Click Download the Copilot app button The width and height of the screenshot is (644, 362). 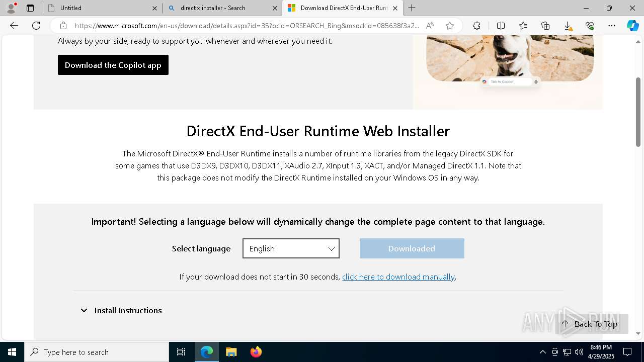(113, 65)
